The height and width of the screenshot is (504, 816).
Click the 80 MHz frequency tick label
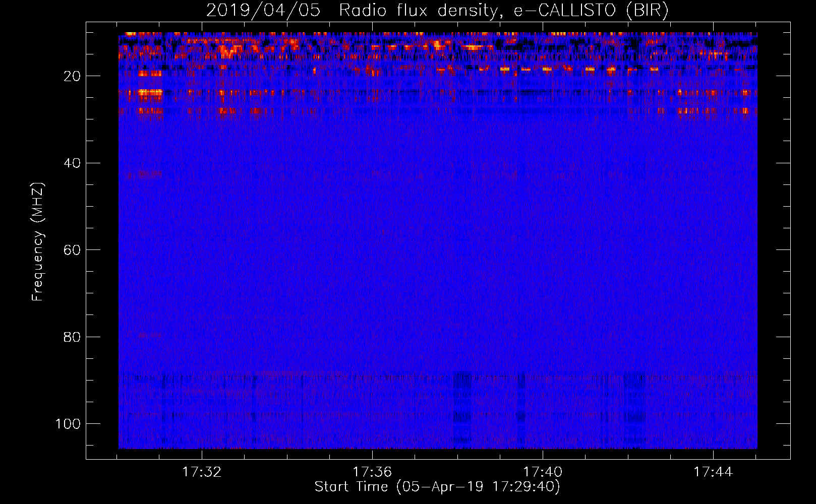click(73, 337)
